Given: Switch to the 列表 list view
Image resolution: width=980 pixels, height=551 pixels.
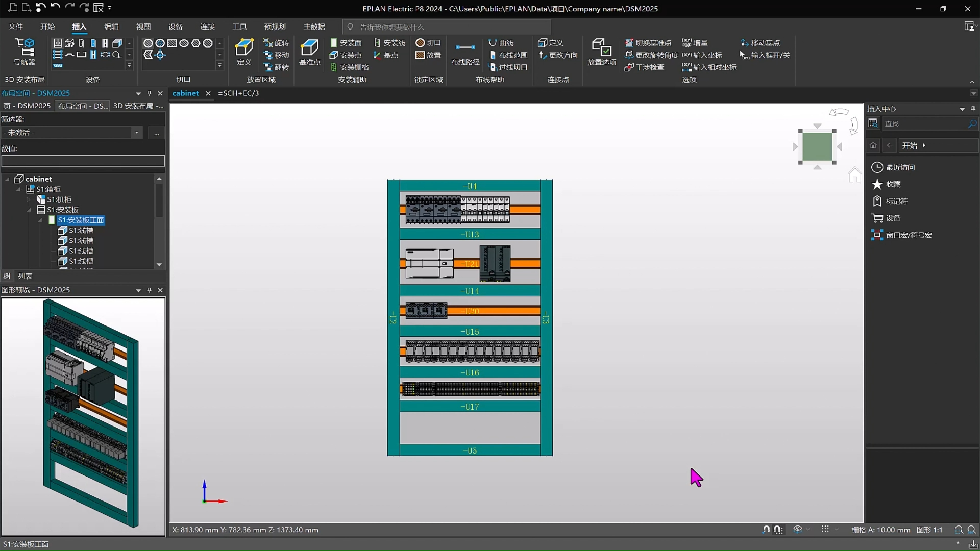Looking at the screenshot, I should [x=25, y=276].
